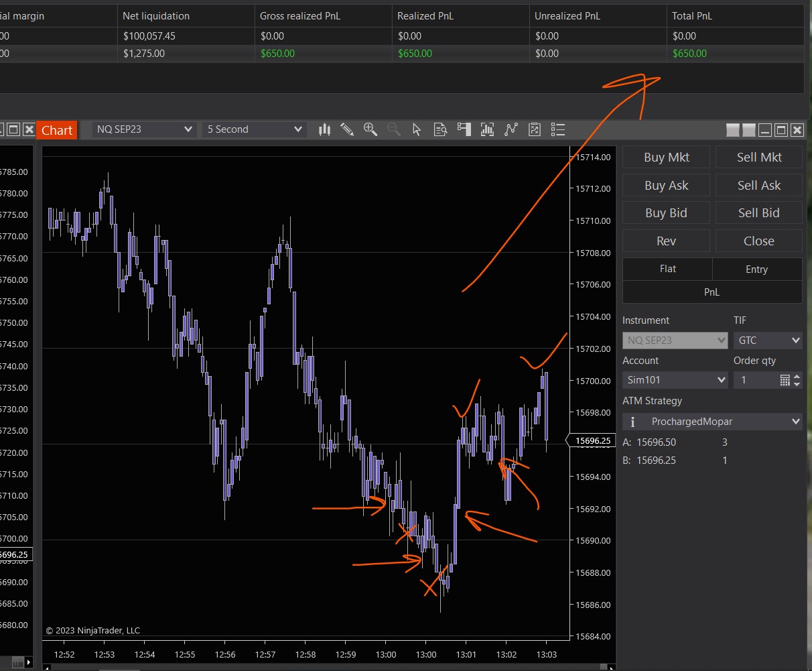Viewport: 812px width, 671px height.
Task: Sort by Gross realized PnL column header
Action: point(323,15)
